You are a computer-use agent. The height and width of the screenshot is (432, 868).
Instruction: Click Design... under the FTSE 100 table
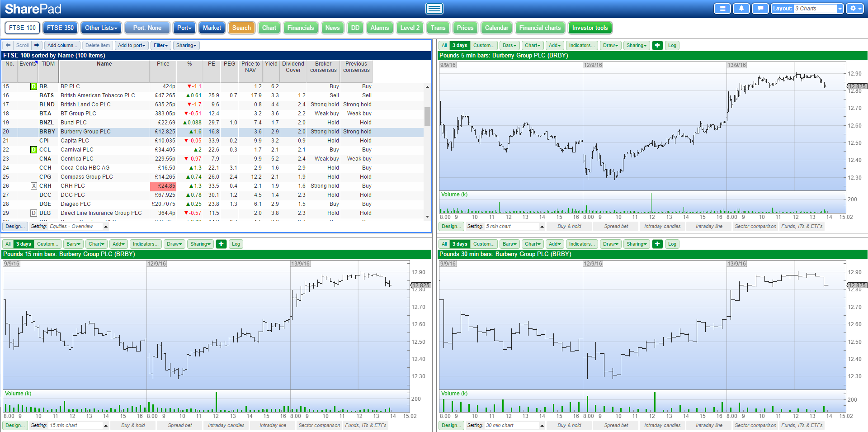click(x=15, y=226)
